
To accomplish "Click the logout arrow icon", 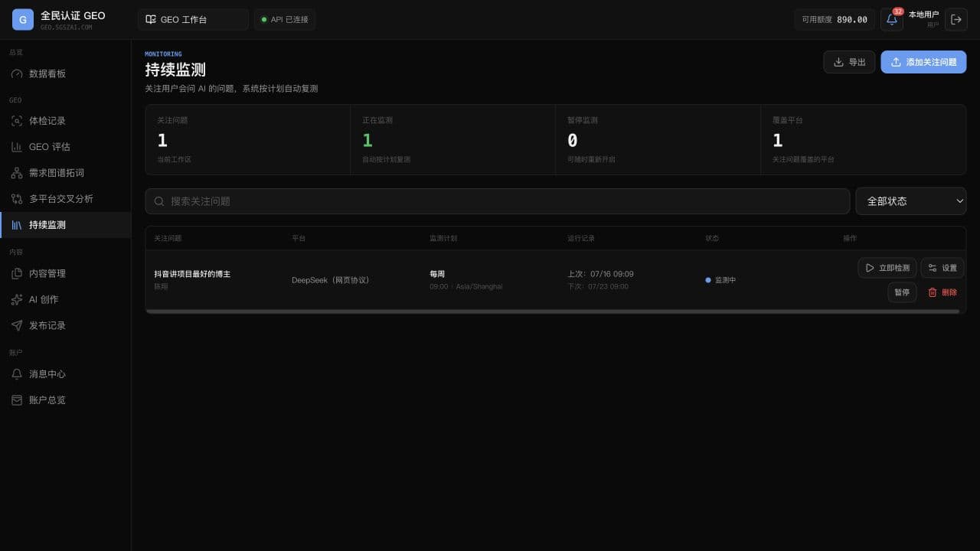I will point(956,19).
